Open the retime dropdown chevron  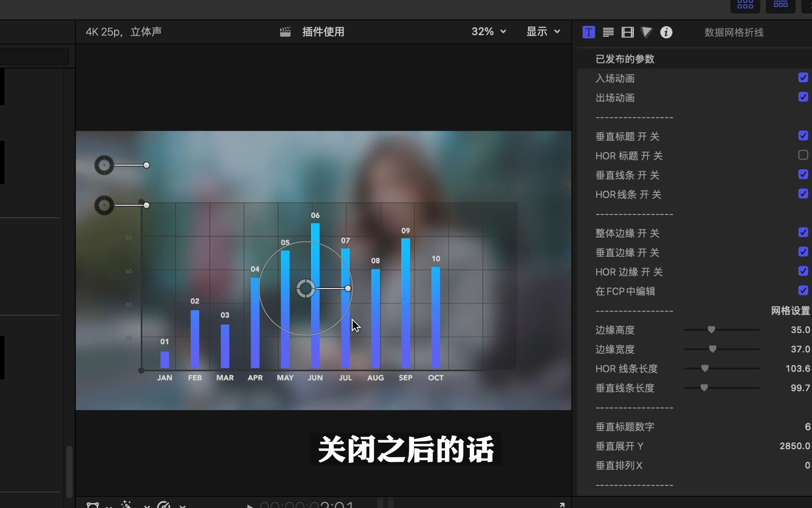tap(183, 506)
